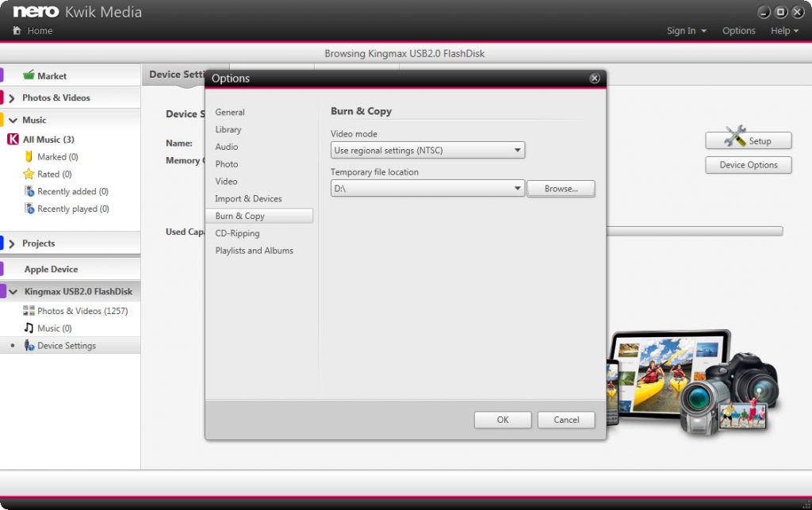Viewport: 812px width, 510px height.
Task: Select General in Options list
Action: (230, 113)
